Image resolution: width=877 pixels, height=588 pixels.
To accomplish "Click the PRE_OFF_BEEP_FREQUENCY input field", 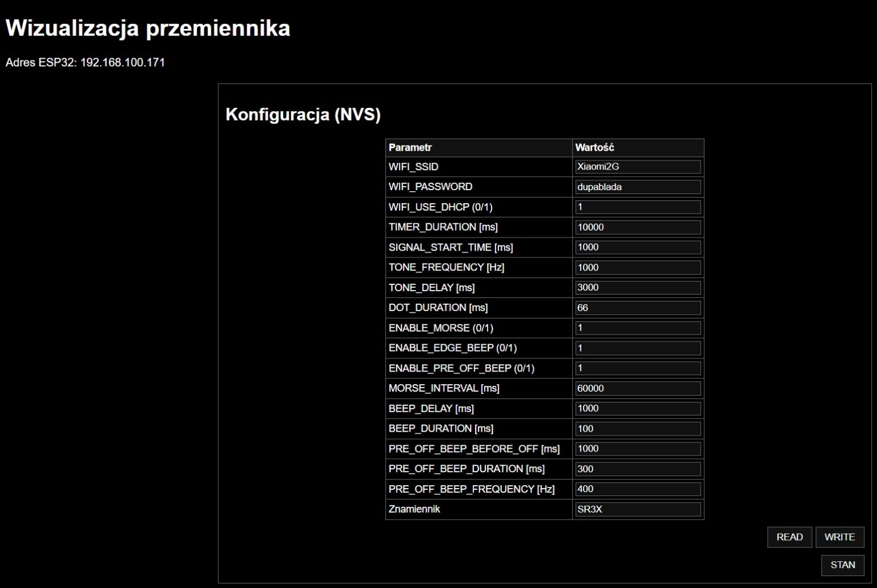I will (638, 489).
